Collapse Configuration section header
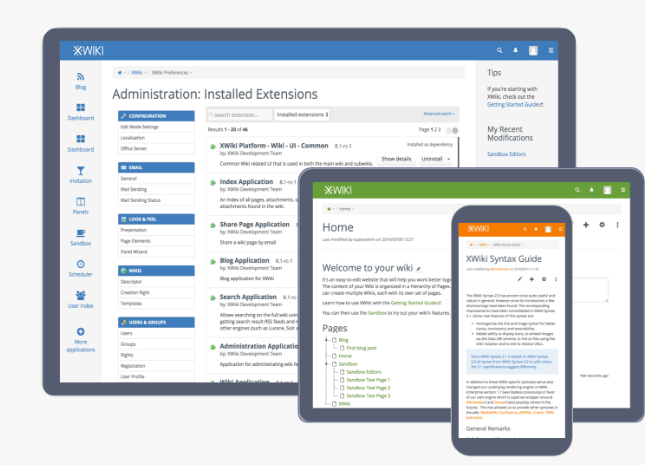Screen dimensions: 645x465 [156, 116]
